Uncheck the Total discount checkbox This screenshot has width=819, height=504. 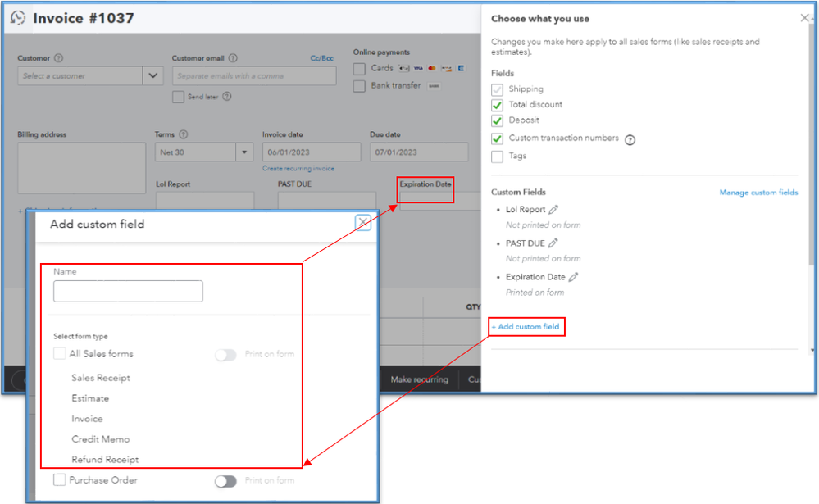pos(498,105)
